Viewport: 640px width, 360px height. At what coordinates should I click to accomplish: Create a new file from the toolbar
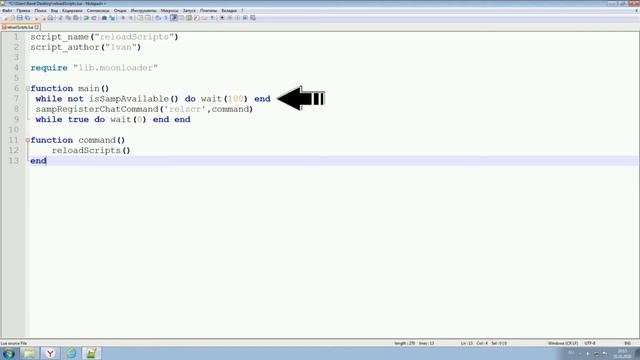[x=5, y=18]
